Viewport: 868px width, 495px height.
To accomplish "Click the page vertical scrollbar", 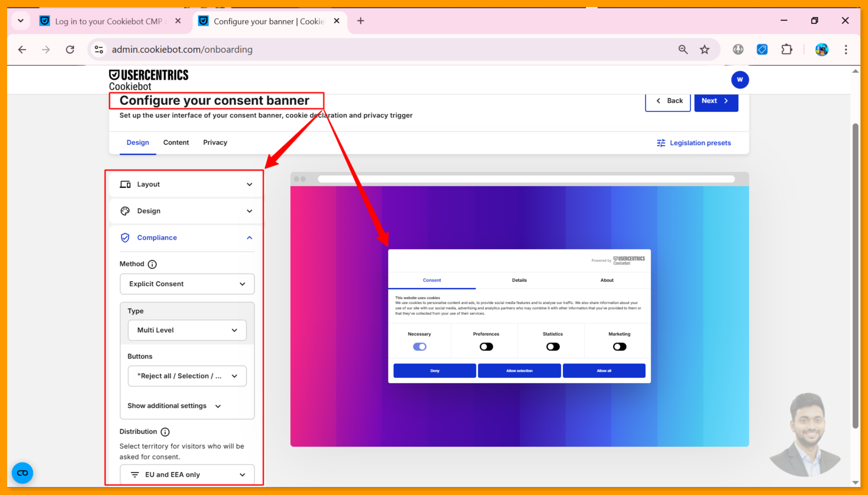I will coord(855,276).
